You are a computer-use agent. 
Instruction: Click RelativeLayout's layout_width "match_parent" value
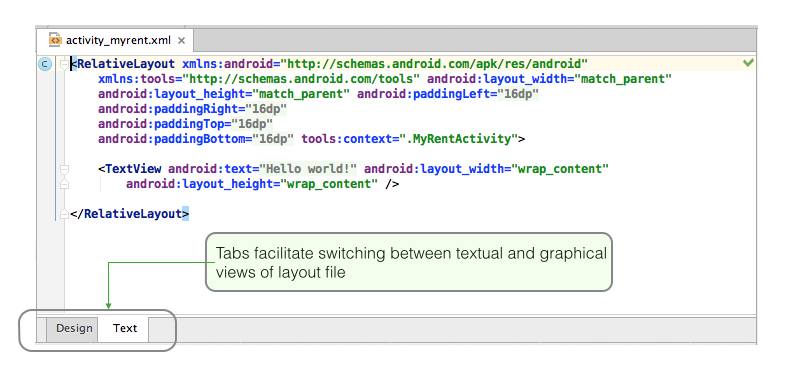623,79
